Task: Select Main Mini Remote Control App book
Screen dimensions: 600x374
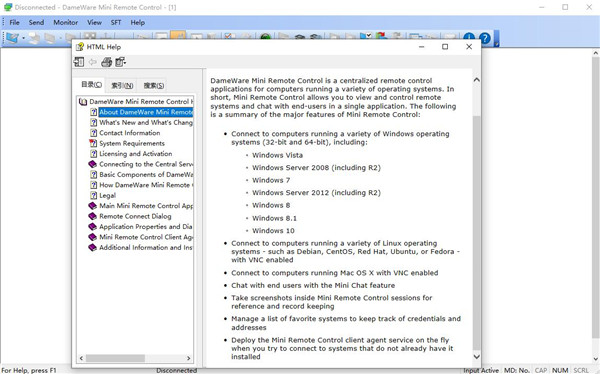Action: [x=146, y=206]
